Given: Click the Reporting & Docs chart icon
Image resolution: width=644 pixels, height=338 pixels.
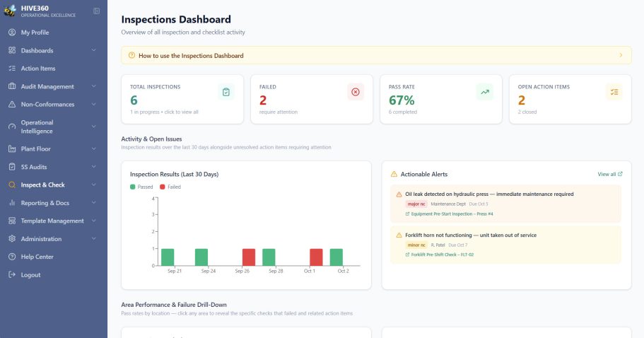Looking at the screenshot, I should [12, 203].
